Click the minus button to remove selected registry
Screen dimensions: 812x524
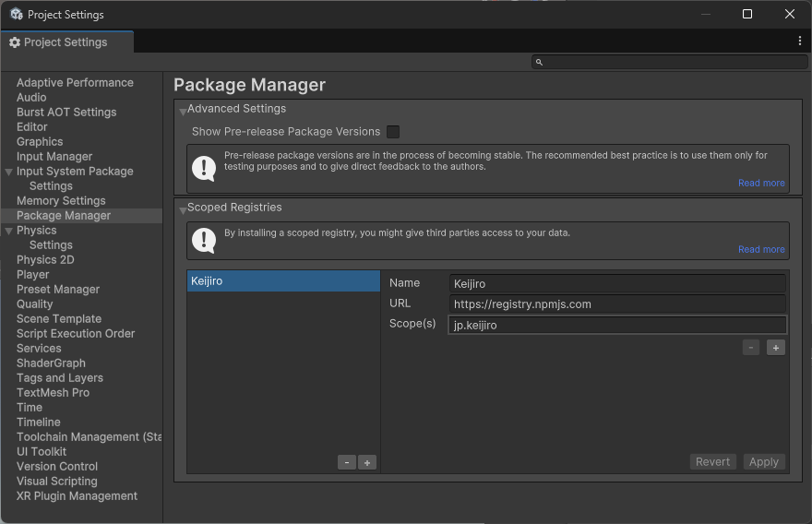[347, 462]
